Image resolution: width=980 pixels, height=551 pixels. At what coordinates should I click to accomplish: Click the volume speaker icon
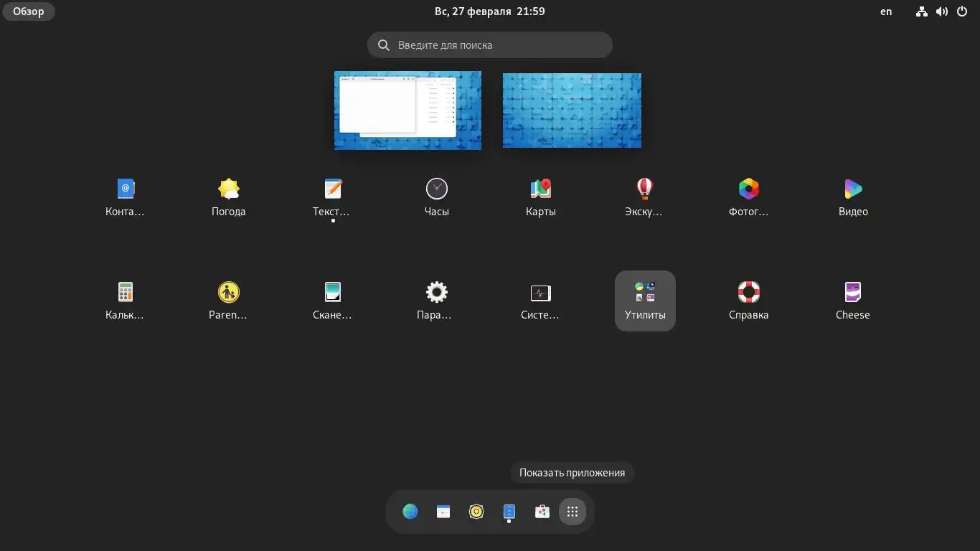pyautogui.click(x=942, y=11)
